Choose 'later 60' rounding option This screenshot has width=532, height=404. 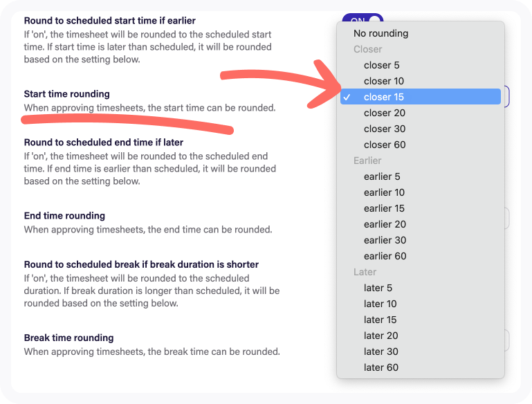380,367
